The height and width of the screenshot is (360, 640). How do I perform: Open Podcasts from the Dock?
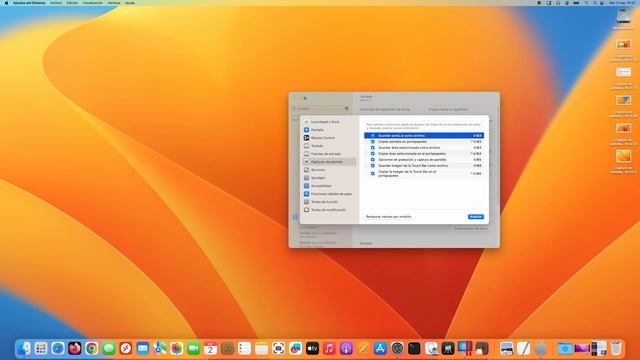click(x=346, y=348)
